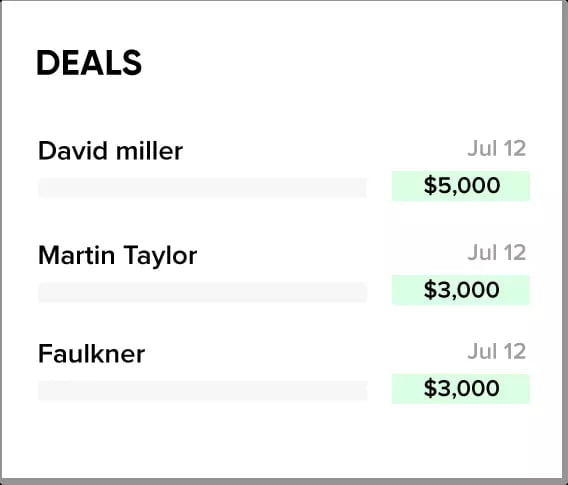This screenshot has height=485, width=568.
Task: Select the $5,000 amount badge
Action: 461,186
